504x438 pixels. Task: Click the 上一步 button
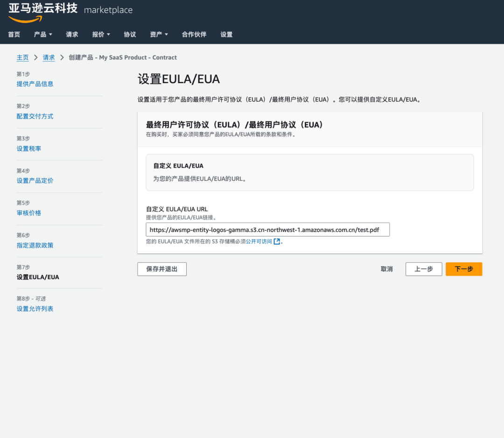423,269
